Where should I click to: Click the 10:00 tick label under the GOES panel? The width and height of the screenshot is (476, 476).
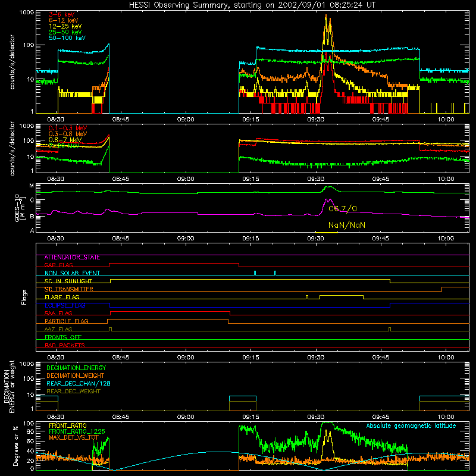click(x=446, y=239)
